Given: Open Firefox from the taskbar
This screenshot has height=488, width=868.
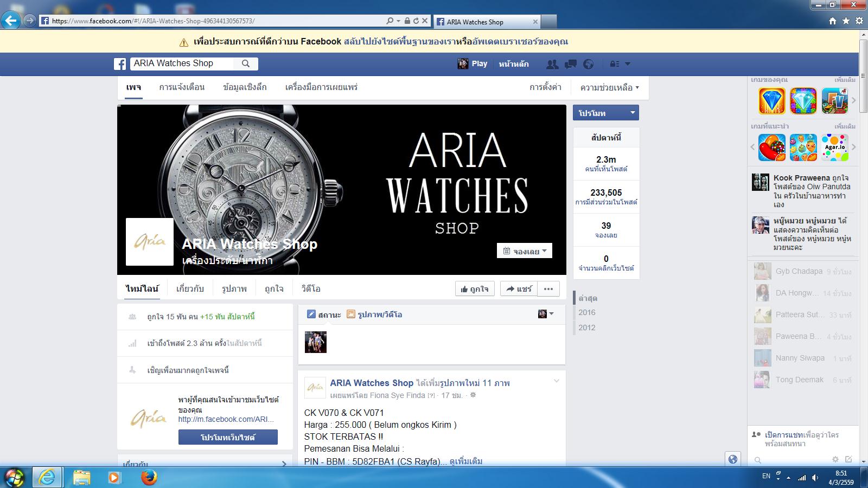Looking at the screenshot, I should click(148, 477).
